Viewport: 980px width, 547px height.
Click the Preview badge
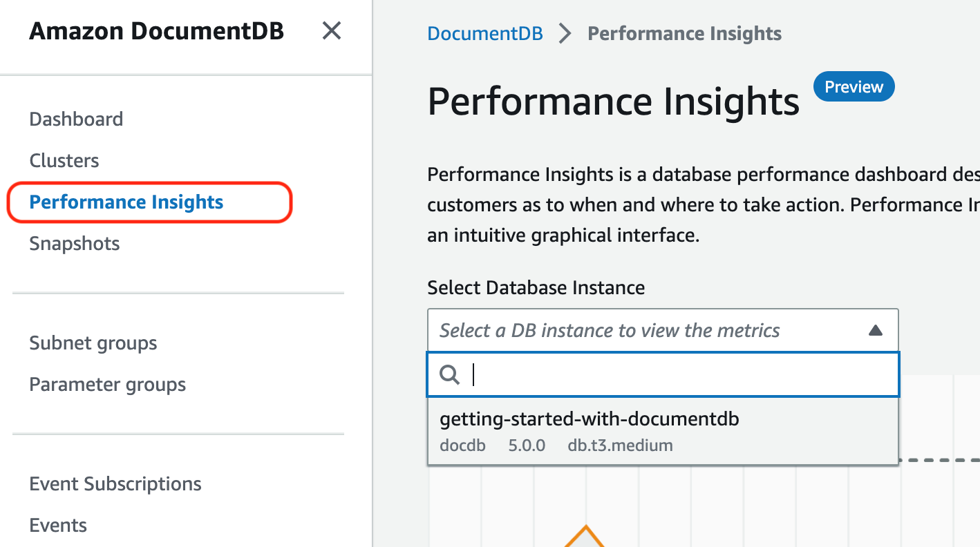854,87
